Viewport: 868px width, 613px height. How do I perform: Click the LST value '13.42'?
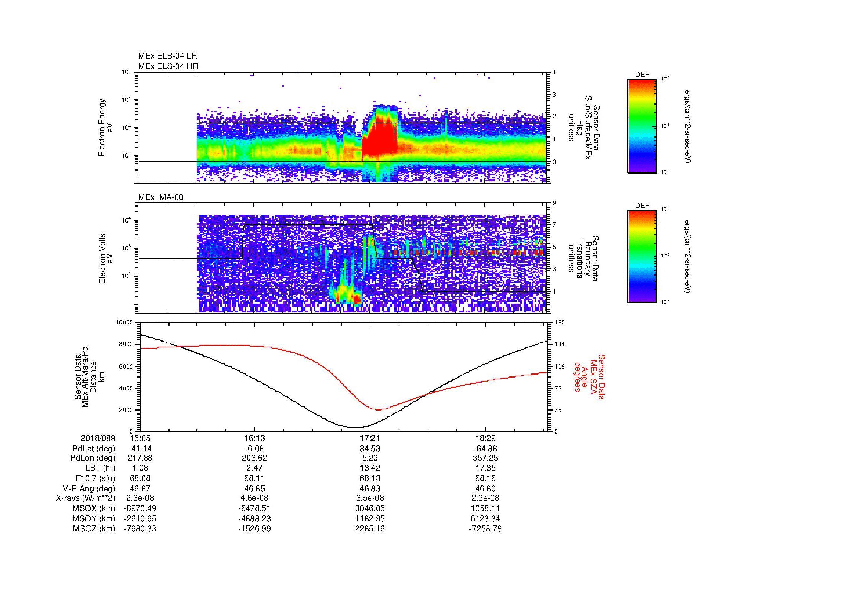[370, 468]
